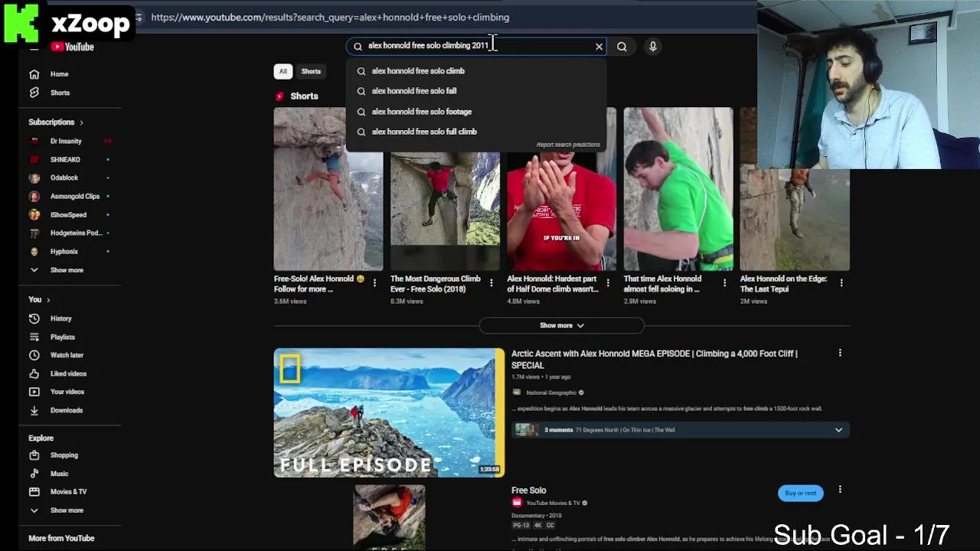Image resolution: width=980 pixels, height=551 pixels.
Task: Open Movies & TV under Explore
Action: pos(70,491)
